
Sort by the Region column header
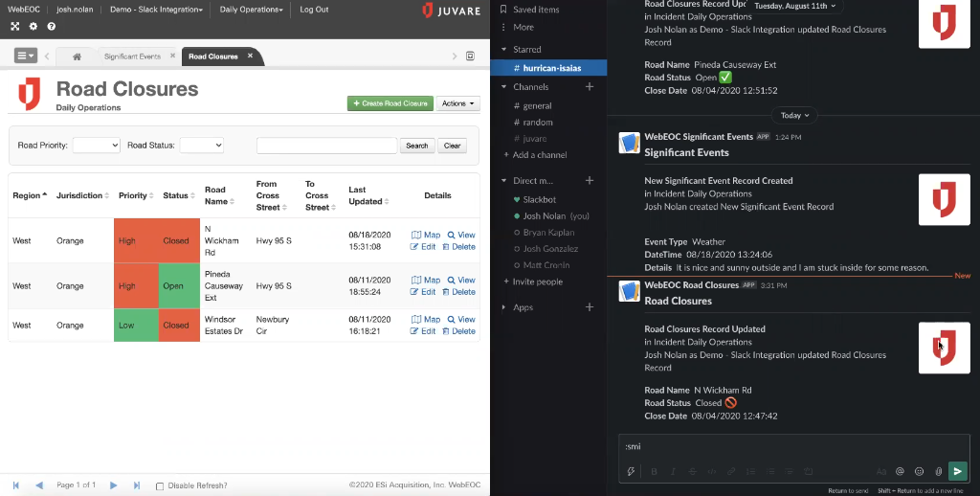[30, 195]
